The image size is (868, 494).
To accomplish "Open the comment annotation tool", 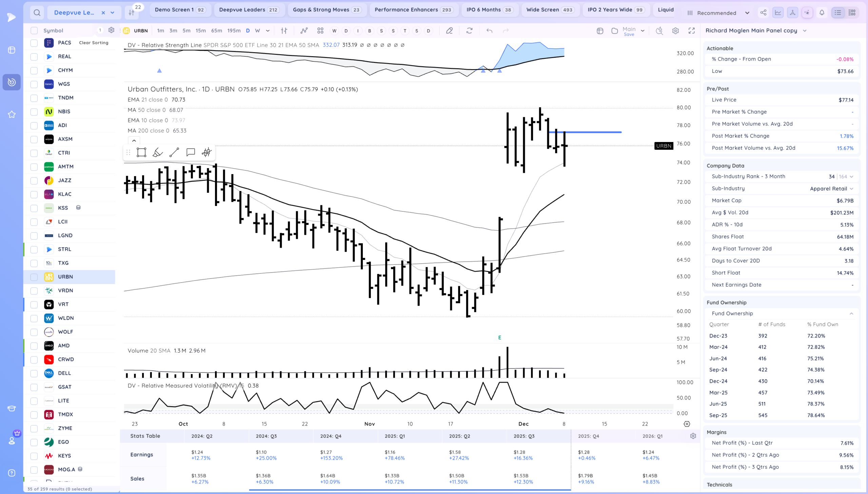I will click(x=191, y=152).
